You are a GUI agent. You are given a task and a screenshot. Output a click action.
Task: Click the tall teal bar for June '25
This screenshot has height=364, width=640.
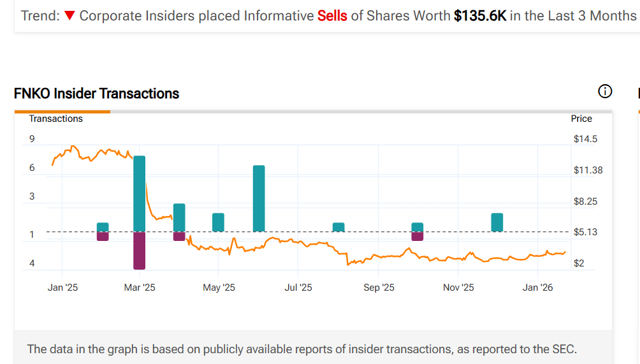[259, 198]
